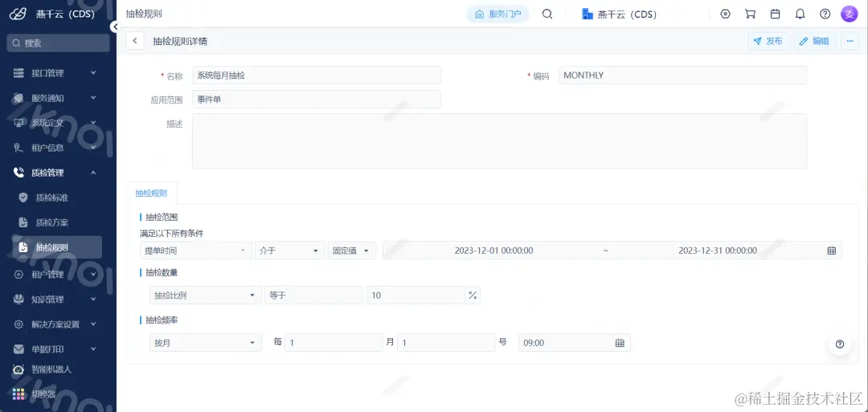Open the 按月 frequency dropdown
The width and height of the screenshot is (868, 412).
click(x=206, y=342)
